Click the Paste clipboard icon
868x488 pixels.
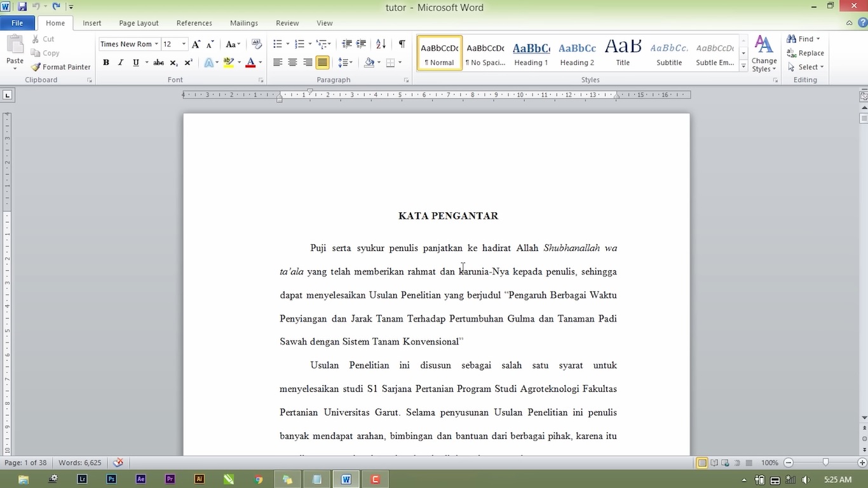[15, 46]
